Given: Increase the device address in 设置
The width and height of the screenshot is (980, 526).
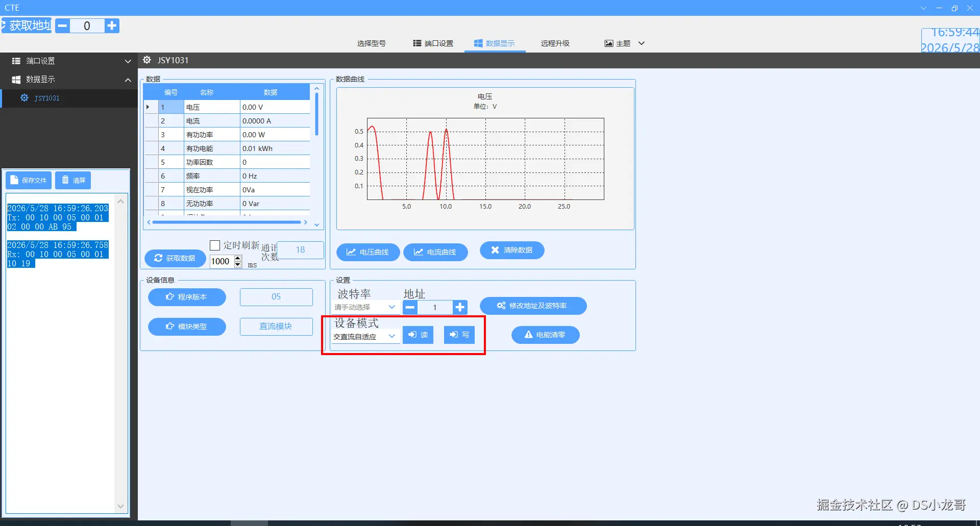Looking at the screenshot, I should point(460,307).
